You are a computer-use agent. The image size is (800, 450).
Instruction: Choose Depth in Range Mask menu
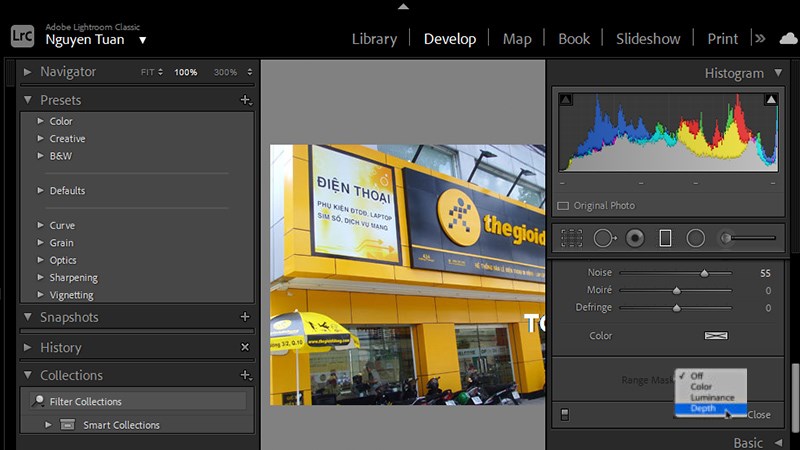711,408
